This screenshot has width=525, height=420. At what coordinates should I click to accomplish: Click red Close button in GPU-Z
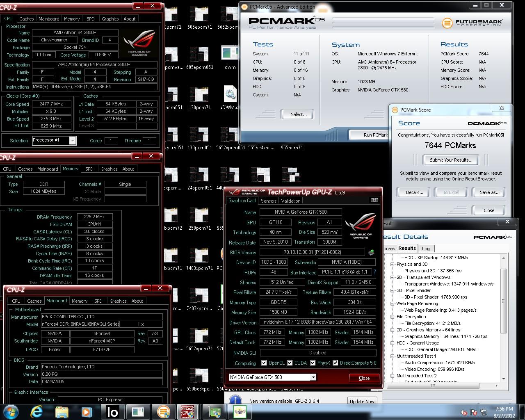[364, 378]
